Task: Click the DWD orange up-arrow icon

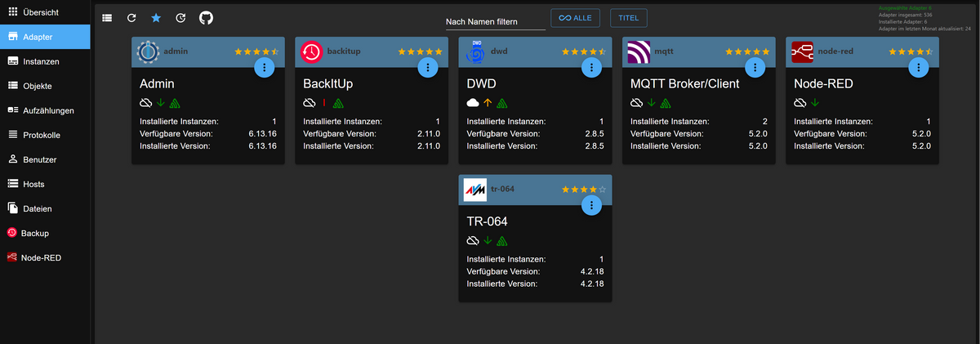Action: click(x=488, y=103)
